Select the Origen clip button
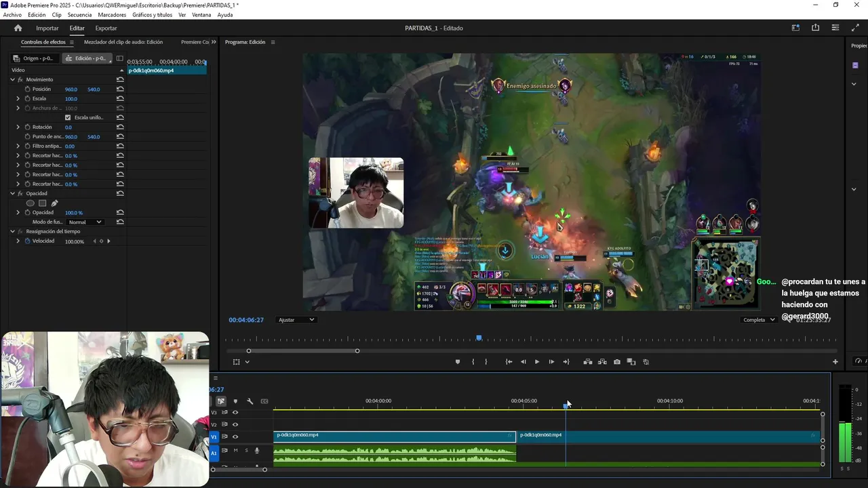 [x=36, y=58]
